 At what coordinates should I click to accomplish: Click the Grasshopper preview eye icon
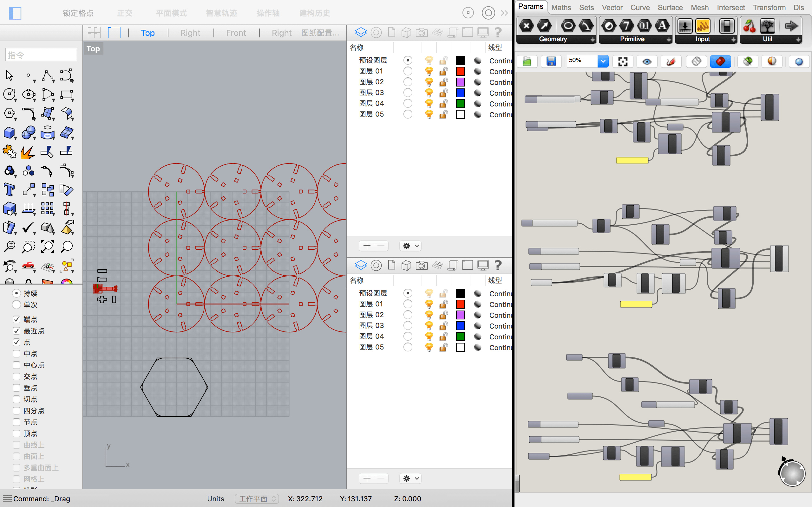click(x=647, y=61)
